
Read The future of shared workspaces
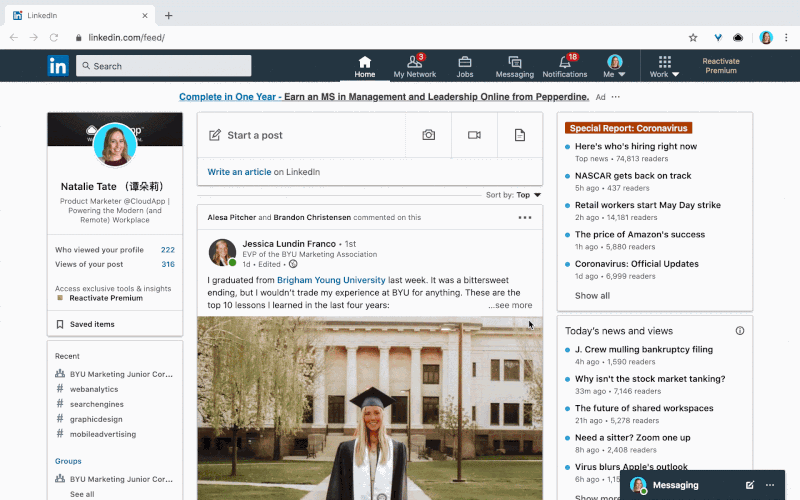644,408
